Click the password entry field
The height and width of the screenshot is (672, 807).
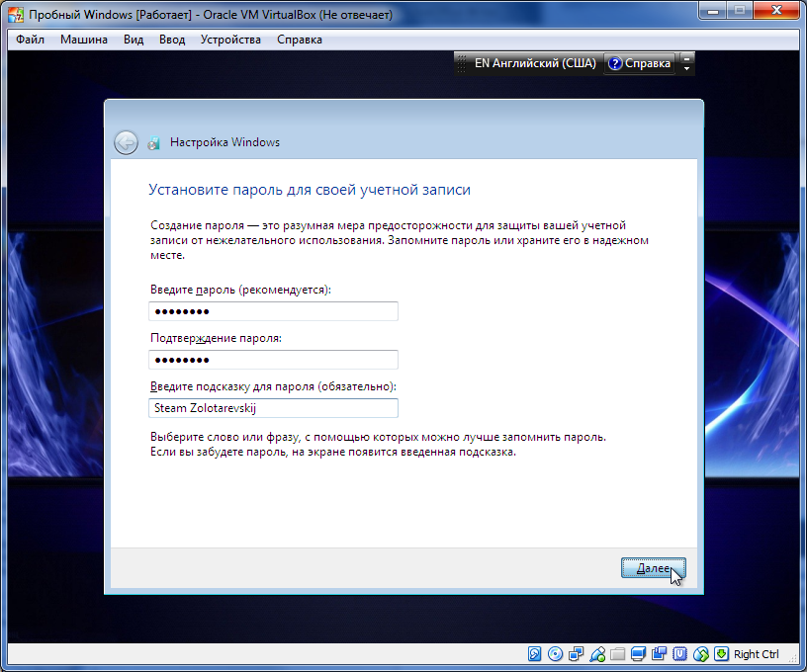(273, 310)
